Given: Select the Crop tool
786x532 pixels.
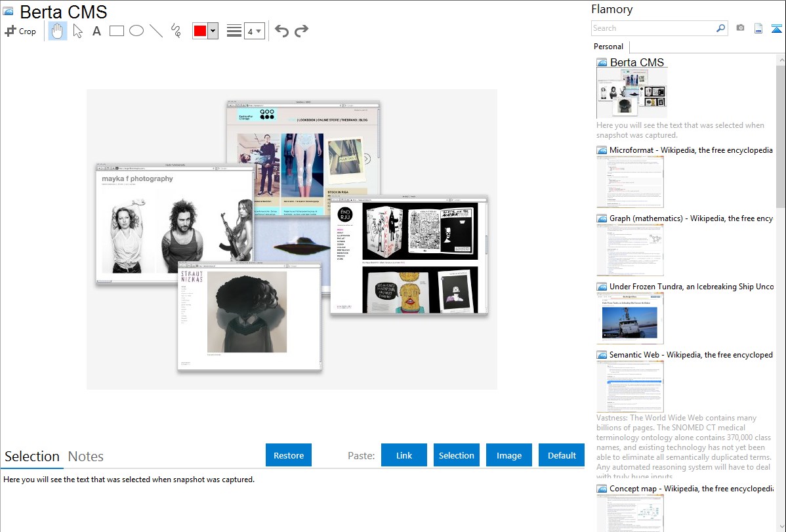Looking at the screenshot, I should [x=20, y=31].
